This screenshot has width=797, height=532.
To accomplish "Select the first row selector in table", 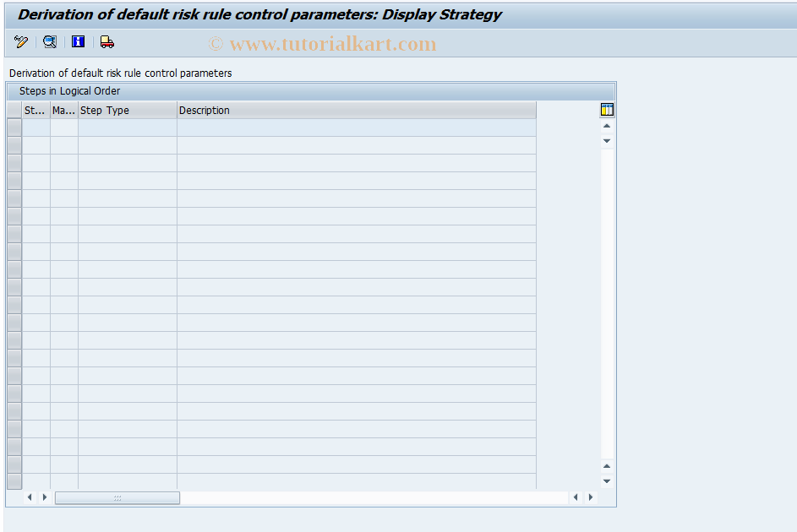I will (14, 128).
